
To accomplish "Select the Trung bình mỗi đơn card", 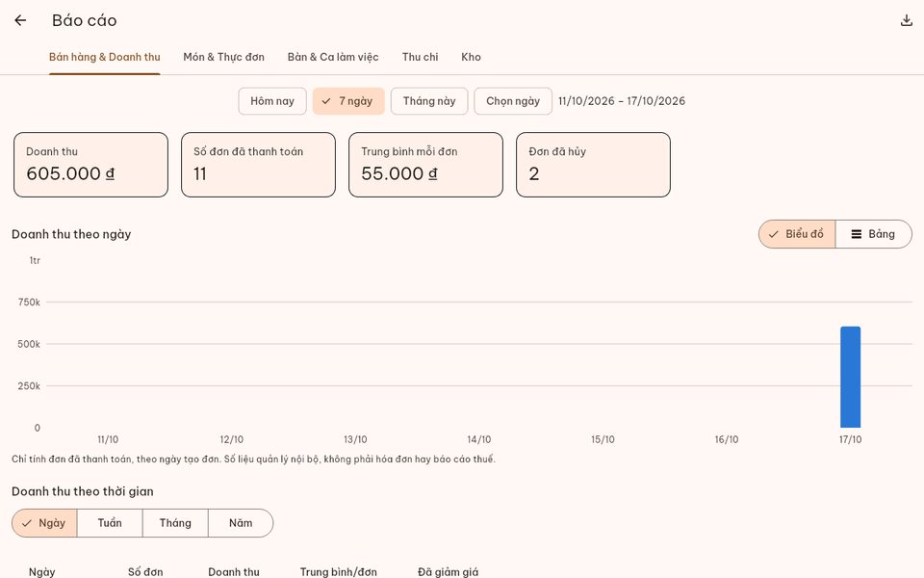I will pos(425,165).
